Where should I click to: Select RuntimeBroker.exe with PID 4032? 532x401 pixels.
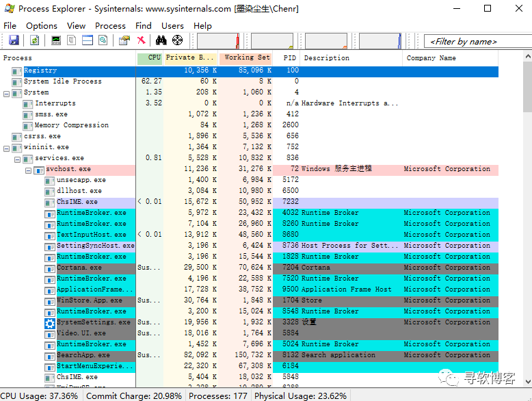coord(249,213)
